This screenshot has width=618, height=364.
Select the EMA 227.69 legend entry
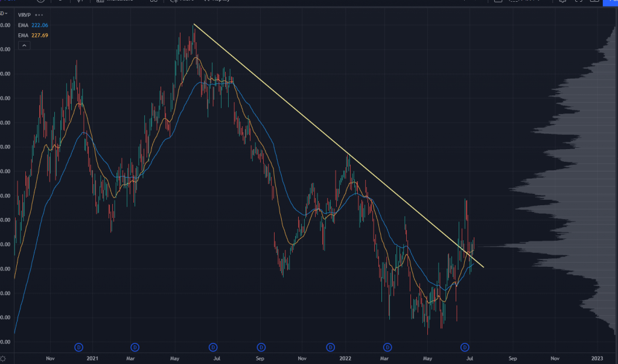(33, 36)
